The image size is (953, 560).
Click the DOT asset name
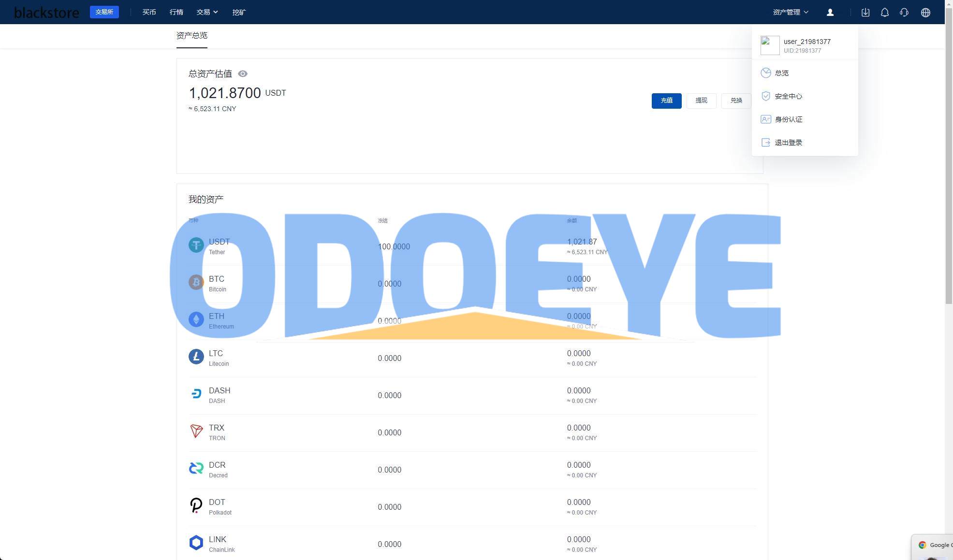[x=217, y=502]
